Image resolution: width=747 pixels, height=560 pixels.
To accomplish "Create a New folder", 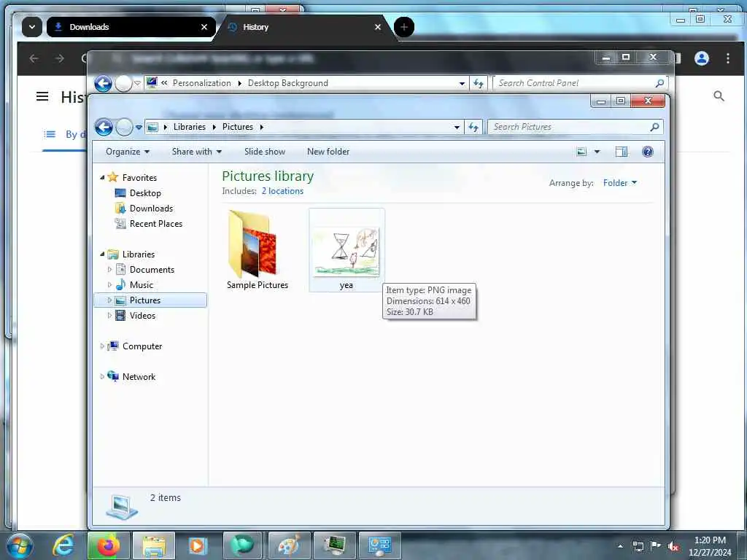I will (328, 152).
